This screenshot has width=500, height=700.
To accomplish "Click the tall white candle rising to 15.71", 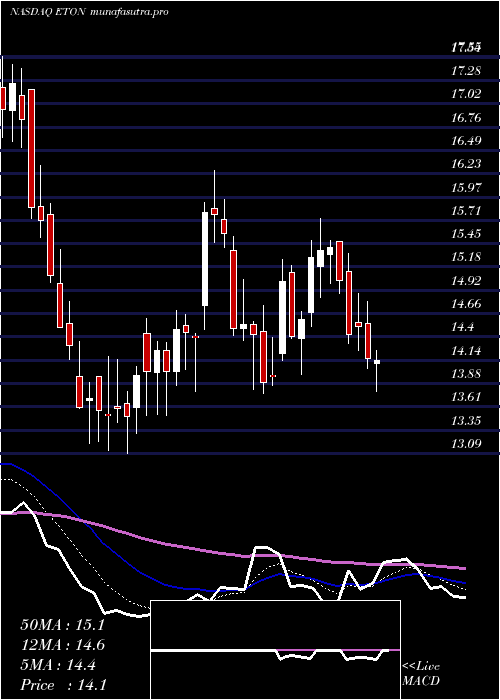I will coord(205,259).
